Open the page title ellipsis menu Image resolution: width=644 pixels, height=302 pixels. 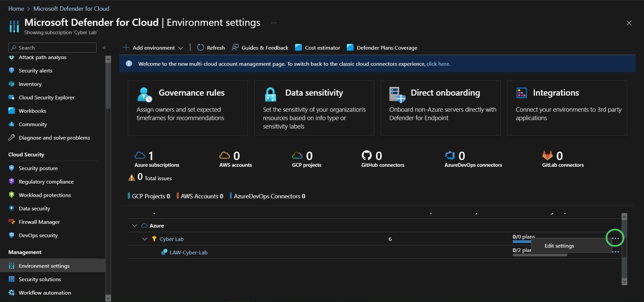point(274,23)
